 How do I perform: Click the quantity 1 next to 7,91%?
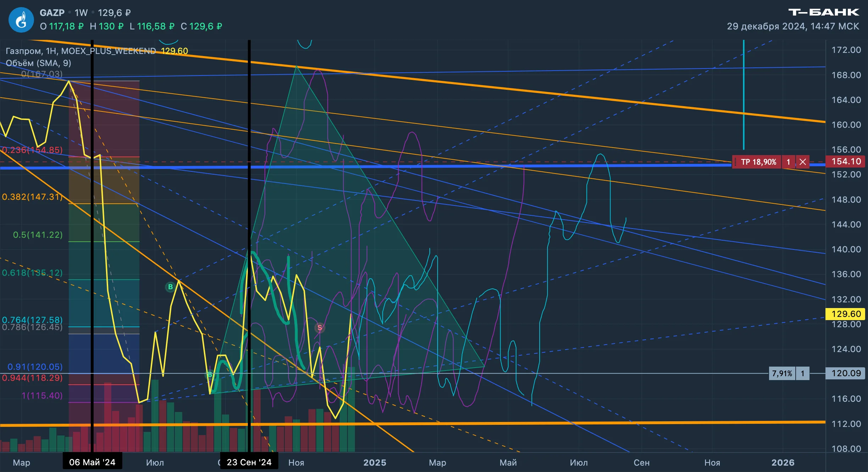[x=803, y=373]
